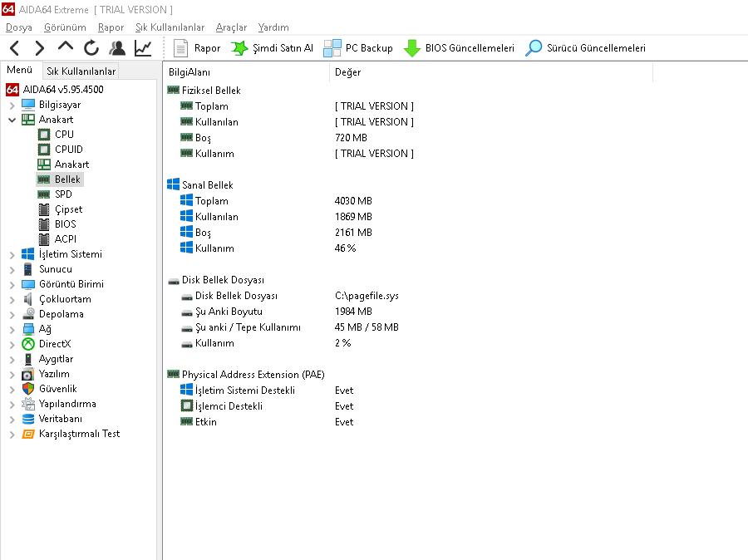Click the Bilgisayar monitor icon

28,105
